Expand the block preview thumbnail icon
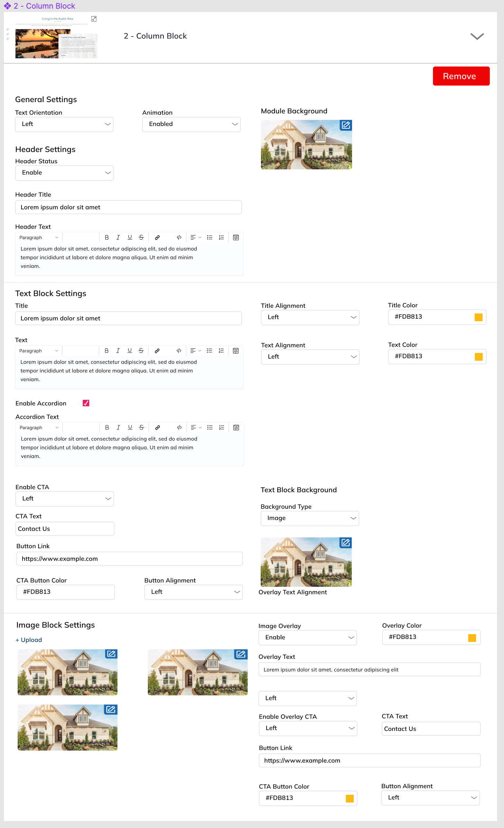The width and height of the screenshot is (504, 828). [x=94, y=19]
